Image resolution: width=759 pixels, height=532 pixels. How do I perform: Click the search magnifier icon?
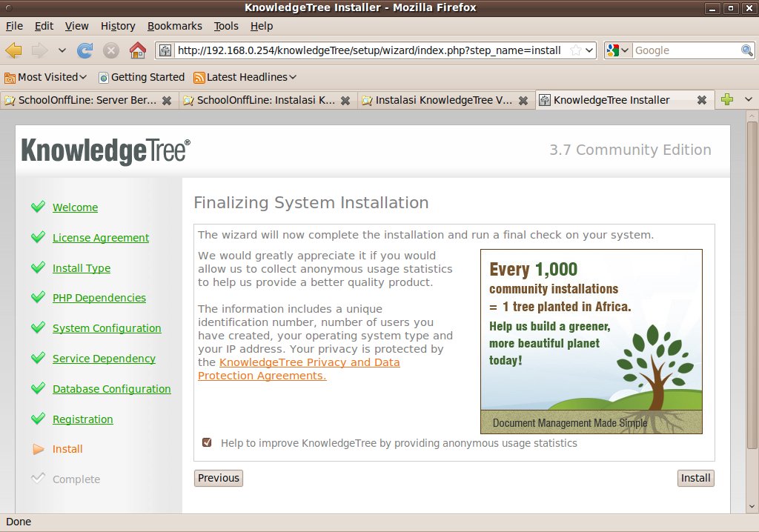click(x=747, y=50)
